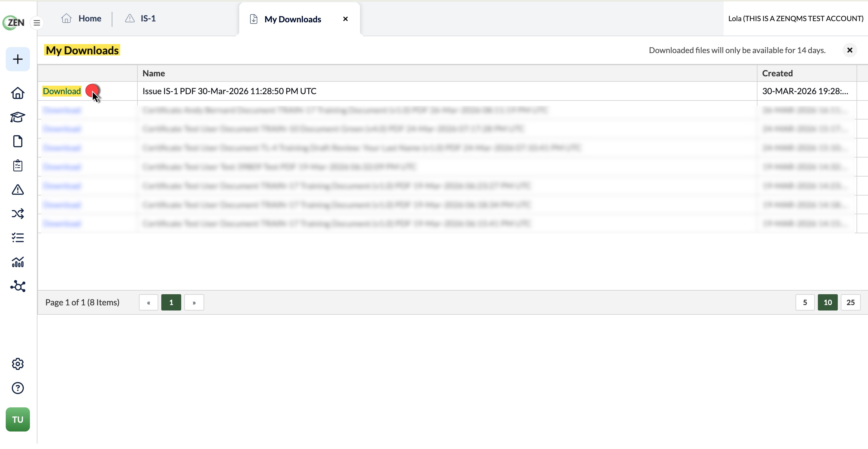Switch to the Home tab
Image resolution: width=868 pixels, height=449 pixels.
pyautogui.click(x=81, y=18)
